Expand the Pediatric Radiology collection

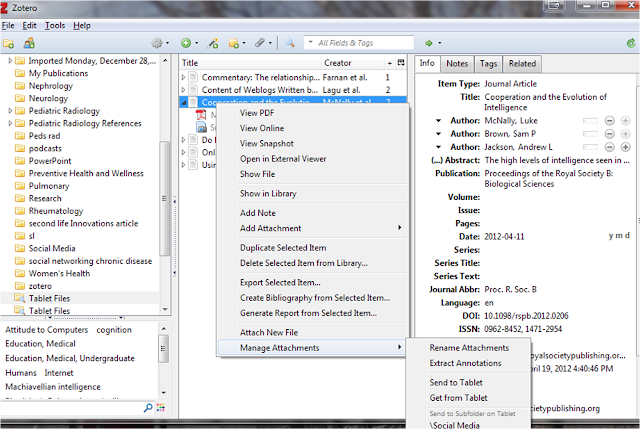10,111
